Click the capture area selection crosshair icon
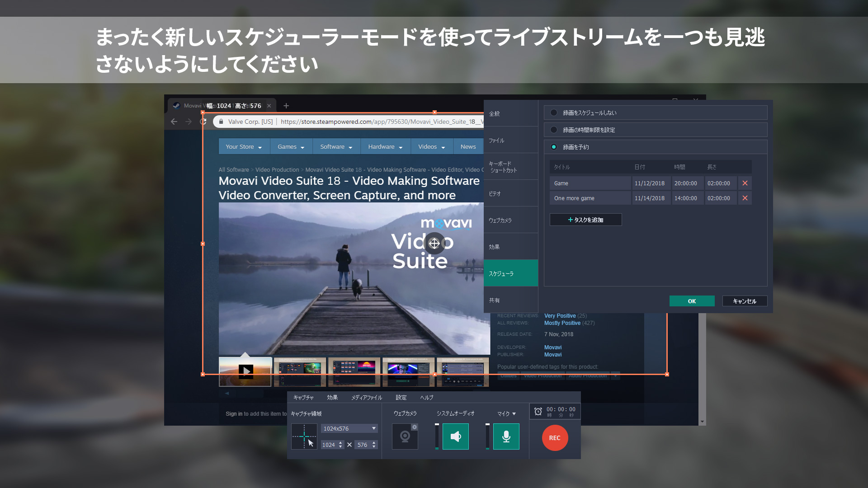Image resolution: width=868 pixels, height=488 pixels. coord(304,436)
